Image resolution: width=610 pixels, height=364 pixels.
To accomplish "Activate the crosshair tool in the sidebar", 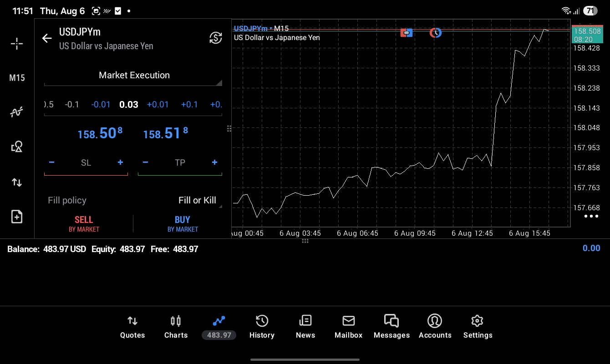I will (17, 44).
